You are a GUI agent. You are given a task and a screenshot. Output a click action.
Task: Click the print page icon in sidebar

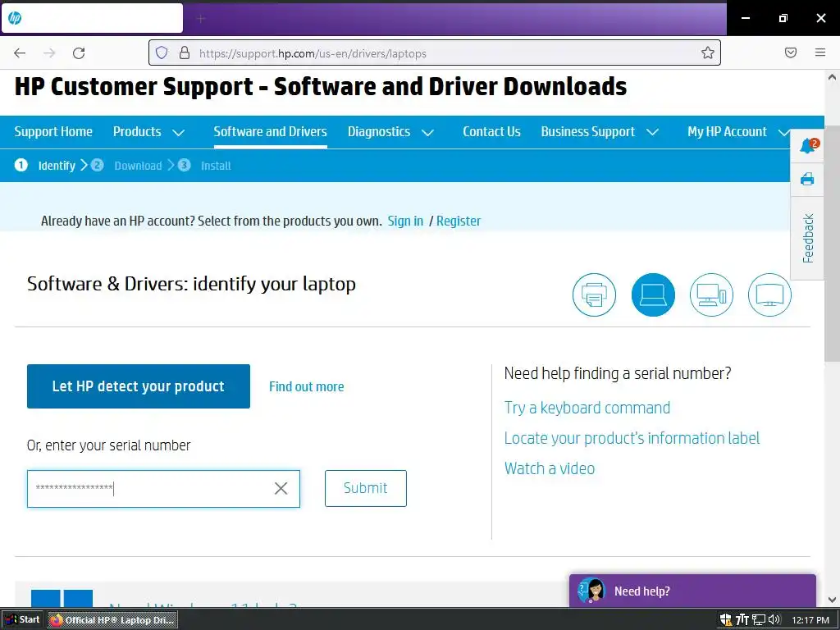(x=807, y=179)
